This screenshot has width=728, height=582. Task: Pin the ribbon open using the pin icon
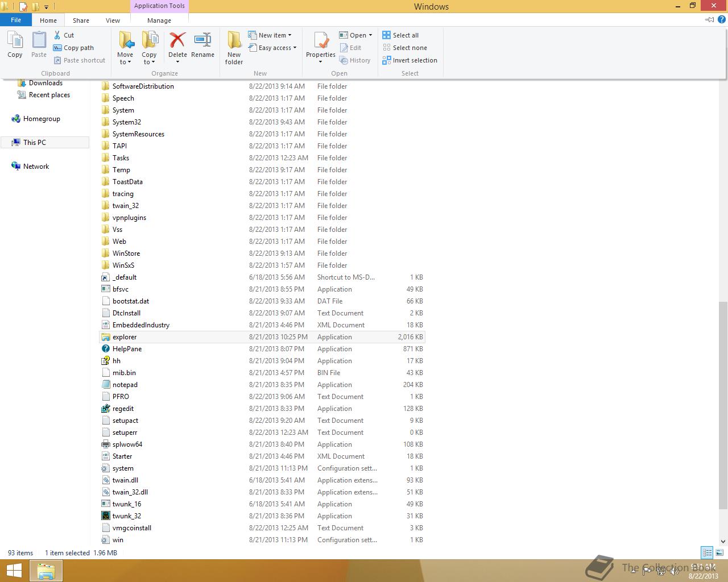(709, 19)
